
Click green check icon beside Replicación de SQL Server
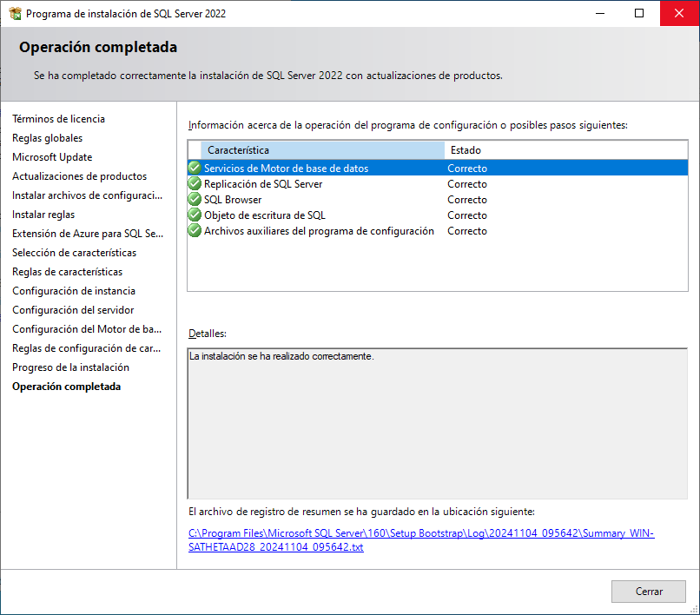point(195,184)
